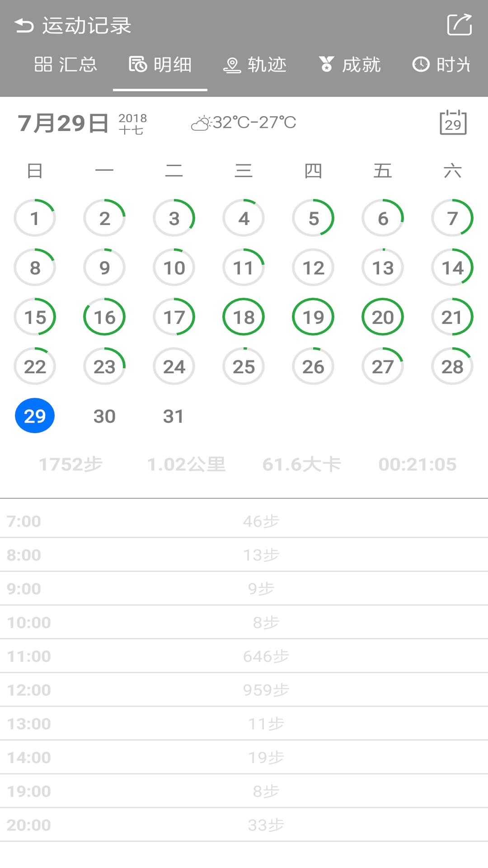488x868 pixels.
Task: Select day 30 on calendar
Action: (x=104, y=416)
